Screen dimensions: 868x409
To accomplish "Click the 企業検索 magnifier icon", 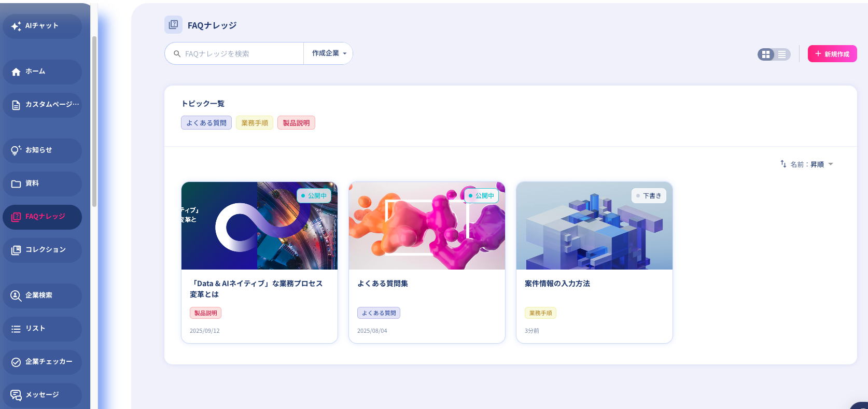I will click(16, 295).
